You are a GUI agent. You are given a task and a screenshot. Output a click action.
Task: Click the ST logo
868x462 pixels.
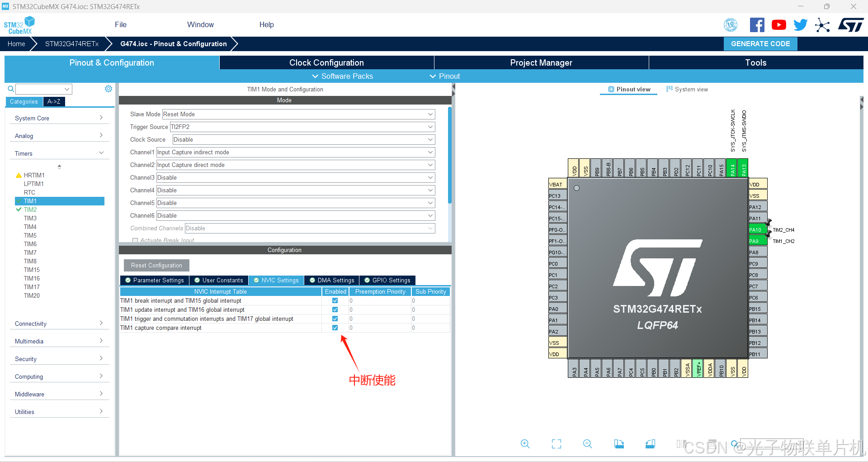(851, 25)
